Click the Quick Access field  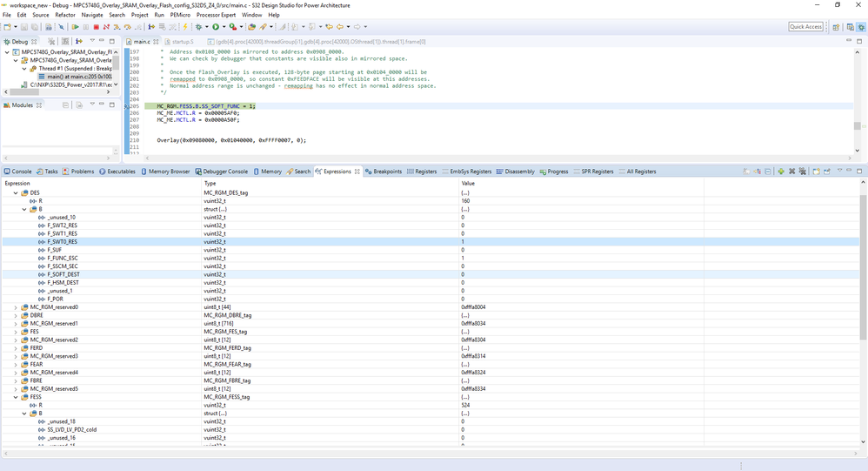[x=806, y=27]
